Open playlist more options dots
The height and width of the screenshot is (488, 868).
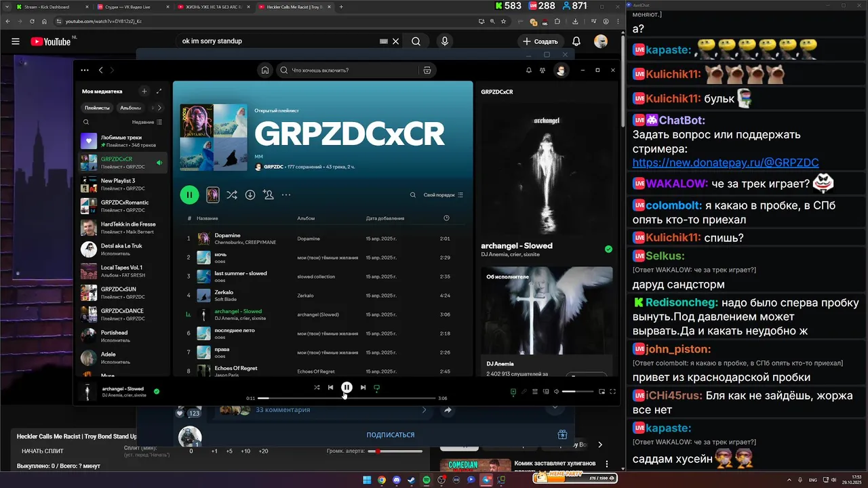(x=286, y=195)
